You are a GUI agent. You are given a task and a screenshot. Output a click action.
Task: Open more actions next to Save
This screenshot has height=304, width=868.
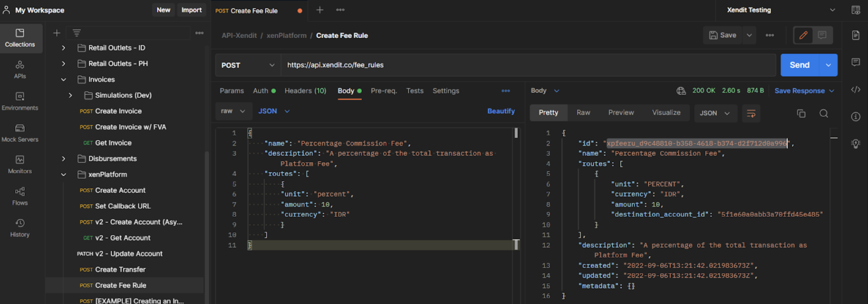(x=770, y=35)
